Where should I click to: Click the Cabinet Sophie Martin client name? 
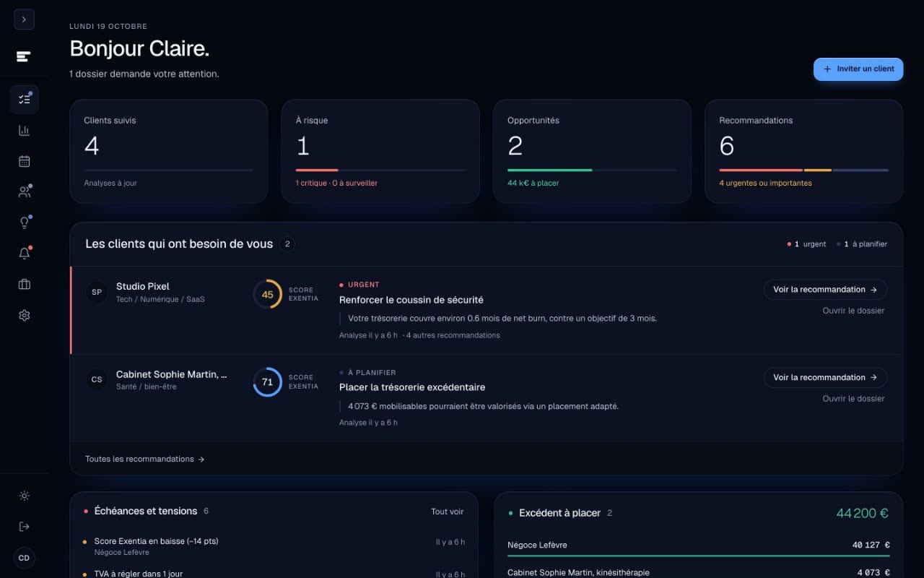point(172,374)
